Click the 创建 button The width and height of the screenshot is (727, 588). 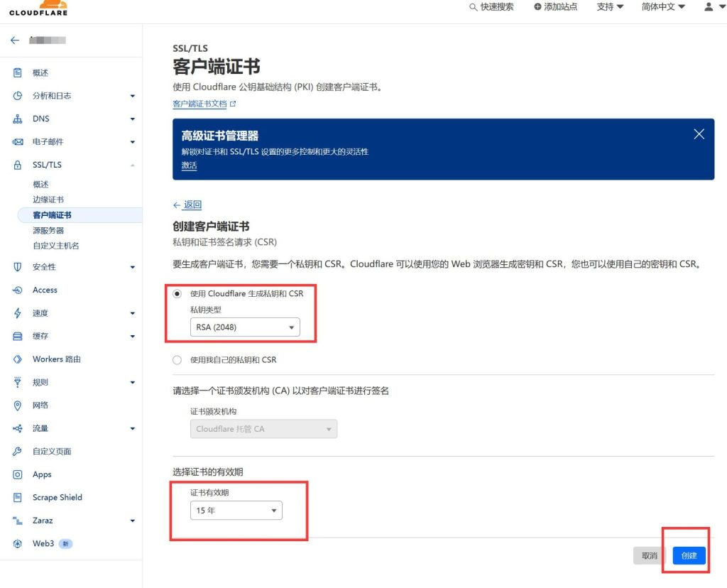coord(687,556)
